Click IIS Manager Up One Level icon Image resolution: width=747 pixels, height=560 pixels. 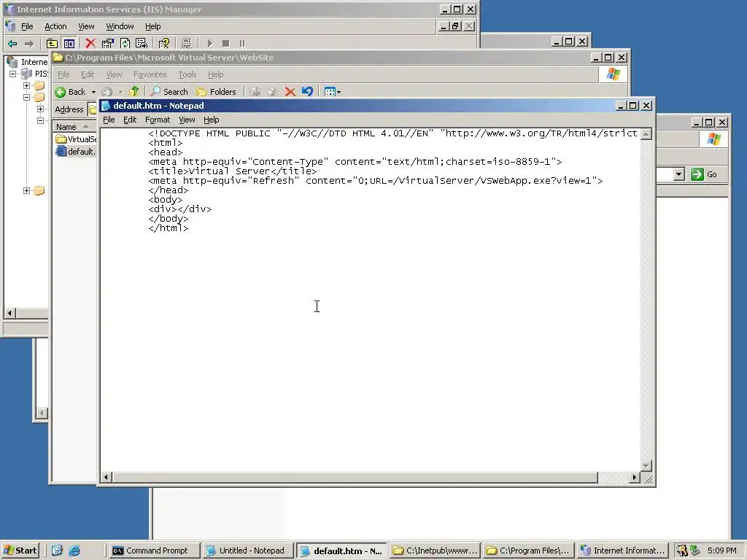click(x=52, y=43)
